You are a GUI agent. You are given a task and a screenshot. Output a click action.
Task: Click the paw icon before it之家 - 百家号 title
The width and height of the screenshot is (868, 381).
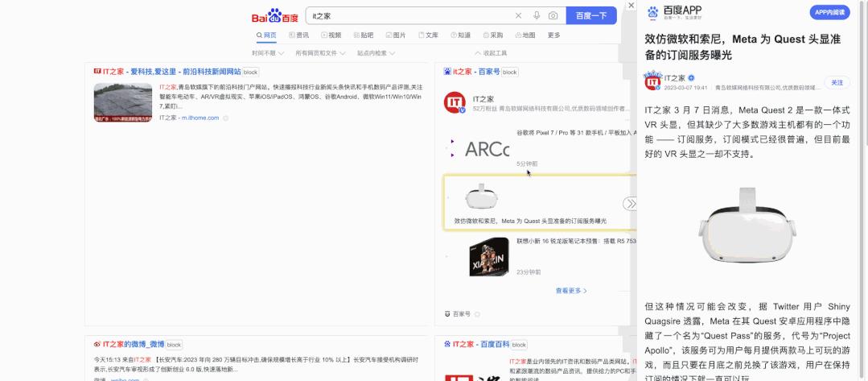(447, 72)
